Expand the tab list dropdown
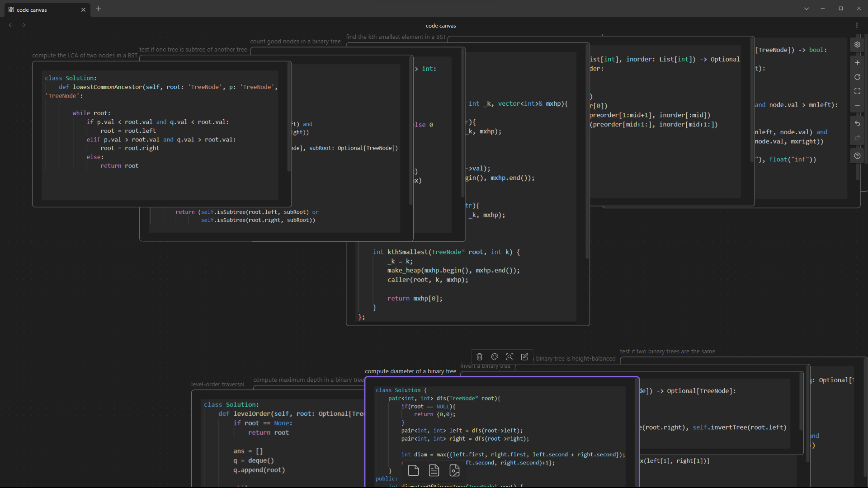 pos(806,9)
